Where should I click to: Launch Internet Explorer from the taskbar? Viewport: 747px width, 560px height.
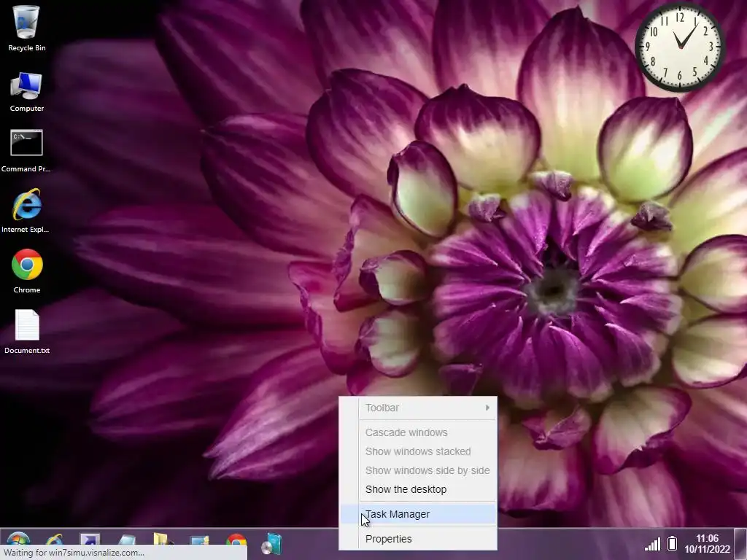point(54,540)
